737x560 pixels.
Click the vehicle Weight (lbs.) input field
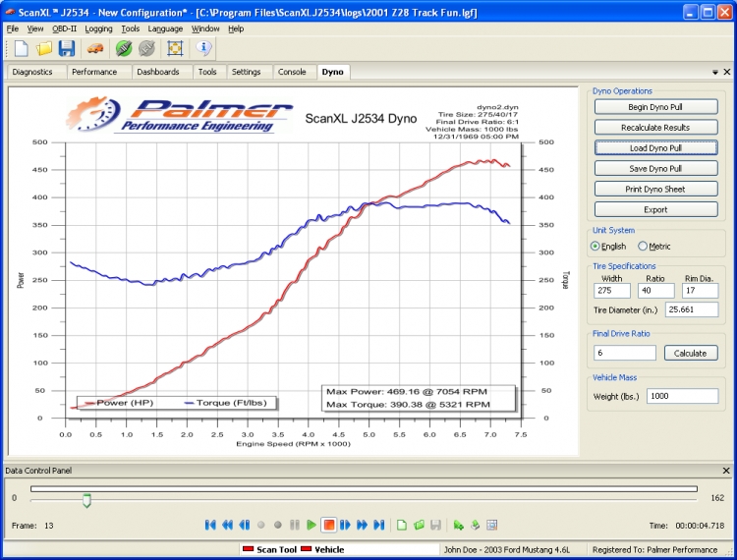[x=682, y=396]
